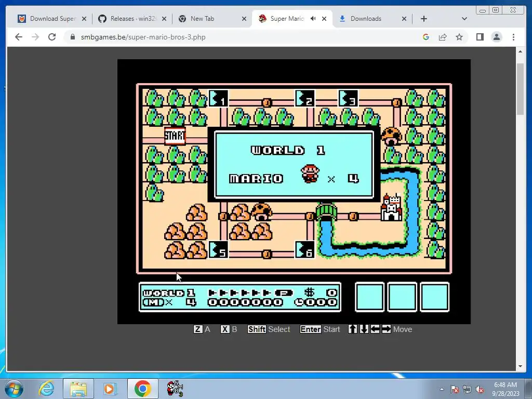Show hidden system tray icons
The height and width of the screenshot is (399, 532).
point(442,389)
